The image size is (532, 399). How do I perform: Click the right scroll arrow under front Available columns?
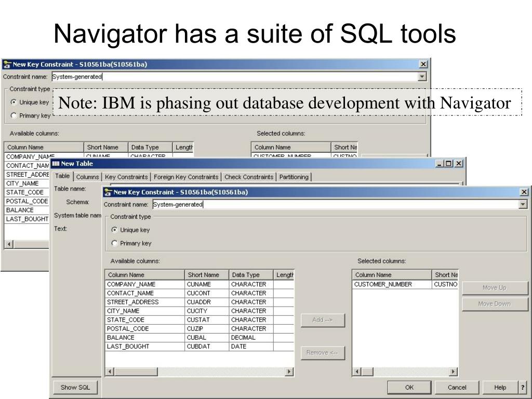click(x=289, y=371)
